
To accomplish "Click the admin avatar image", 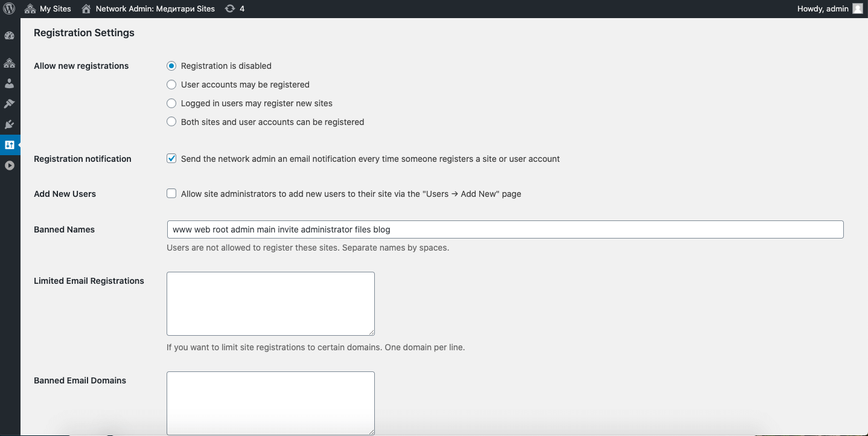I will tap(857, 8).
